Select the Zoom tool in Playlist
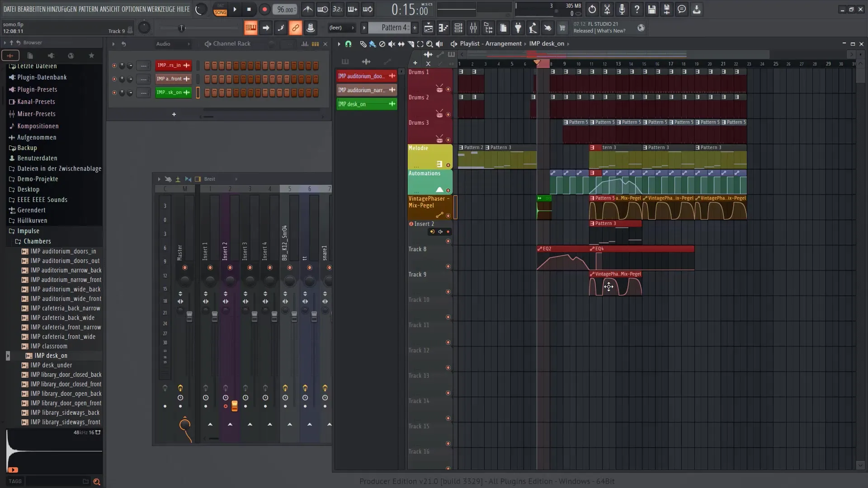 click(429, 44)
